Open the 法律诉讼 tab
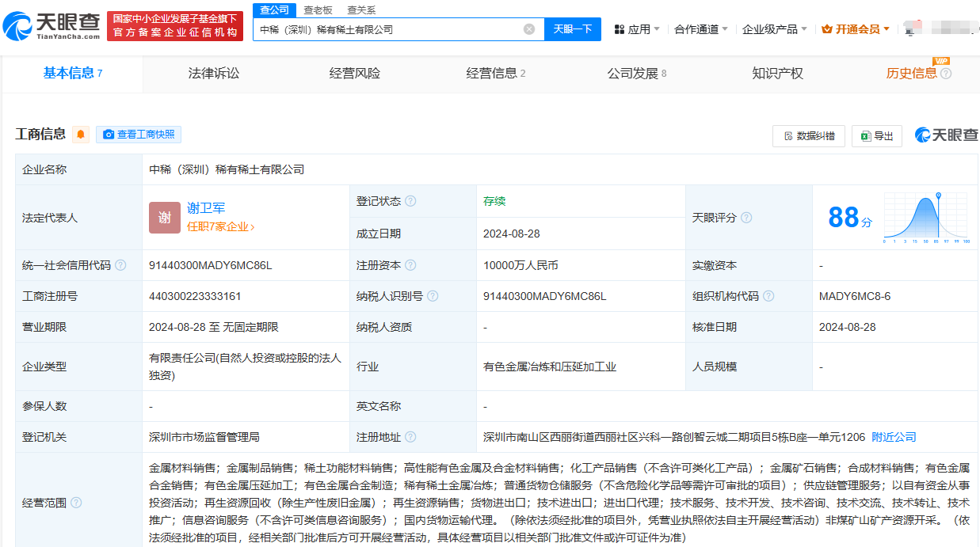980x547 pixels. [214, 74]
